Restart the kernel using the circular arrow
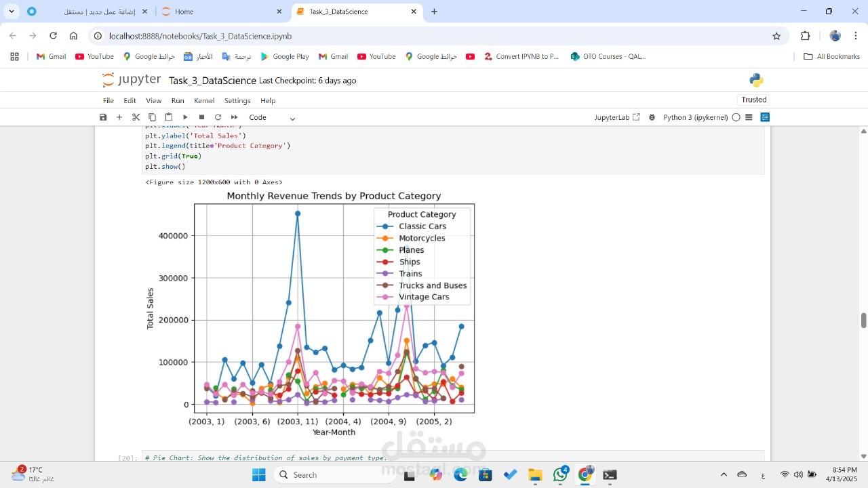Image resolution: width=868 pixels, height=488 pixels. (x=218, y=117)
